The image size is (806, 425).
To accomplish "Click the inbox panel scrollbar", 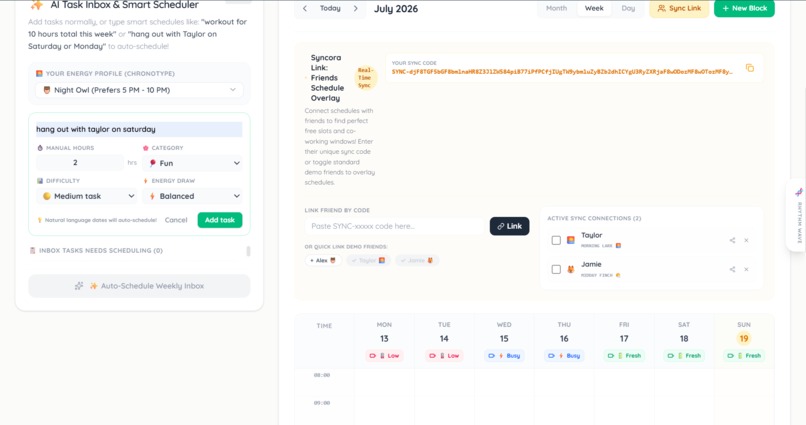I will coord(248,251).
